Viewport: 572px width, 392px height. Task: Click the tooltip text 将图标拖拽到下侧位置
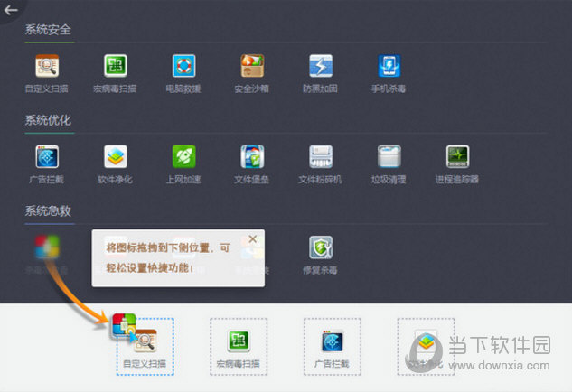[x=157, y=248]
